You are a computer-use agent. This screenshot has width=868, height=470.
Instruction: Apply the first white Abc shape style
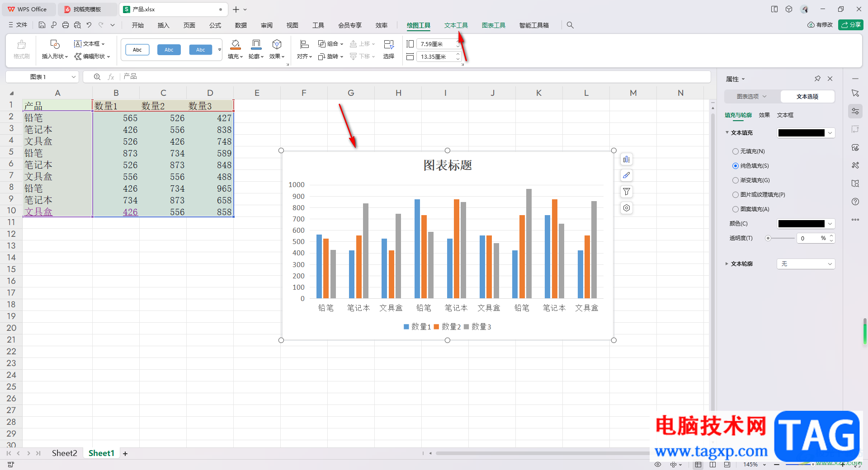pyautogui.click(x=137, y=50)
